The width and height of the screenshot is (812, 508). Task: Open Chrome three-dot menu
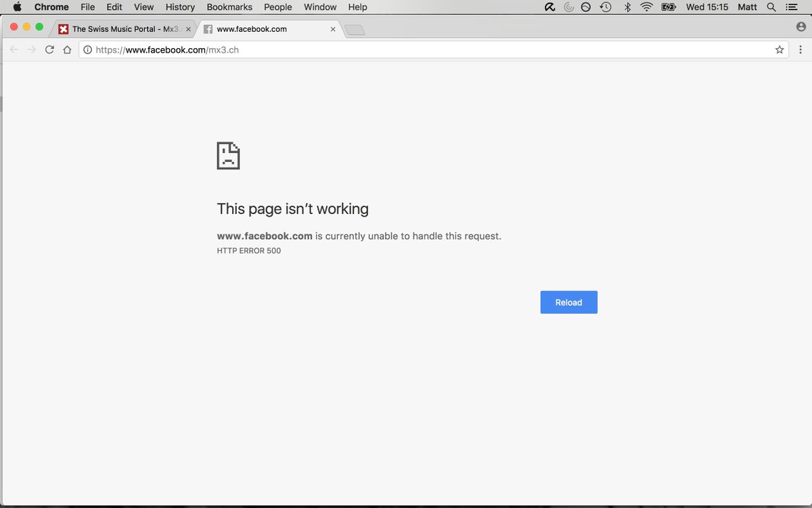point(800,49)
